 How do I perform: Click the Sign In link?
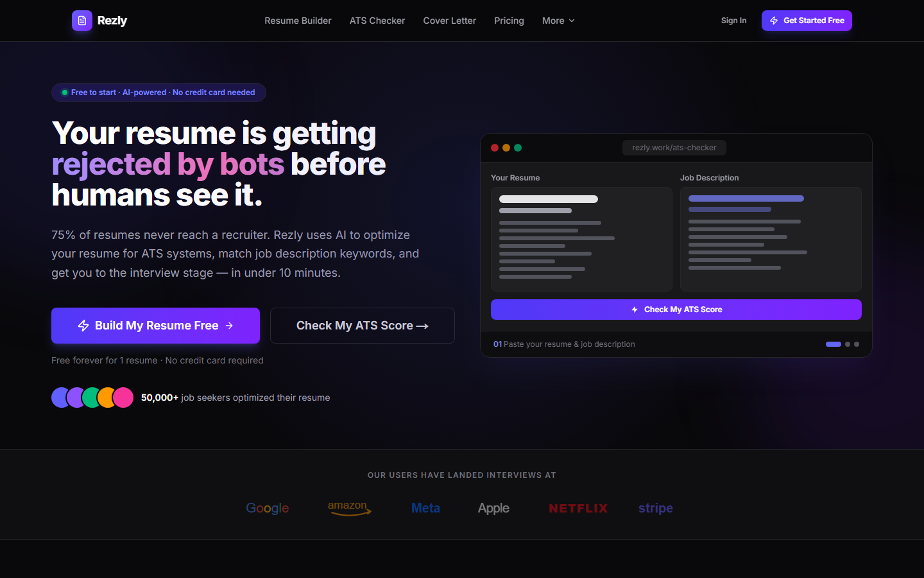pos(733,21)
